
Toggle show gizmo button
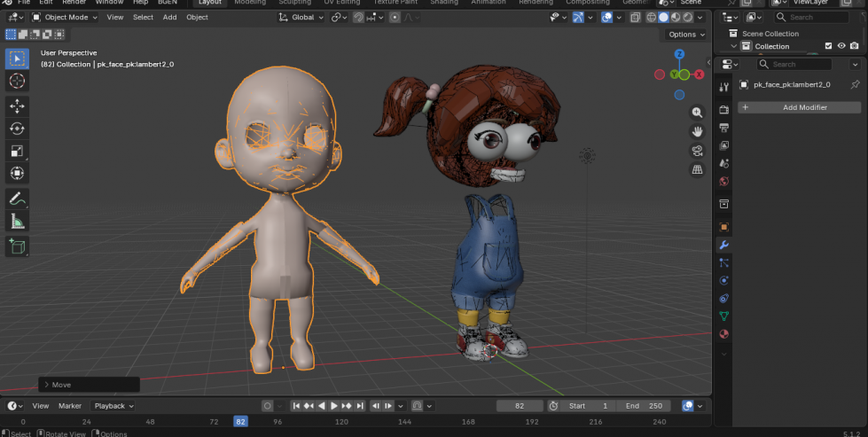click(578, 17)
